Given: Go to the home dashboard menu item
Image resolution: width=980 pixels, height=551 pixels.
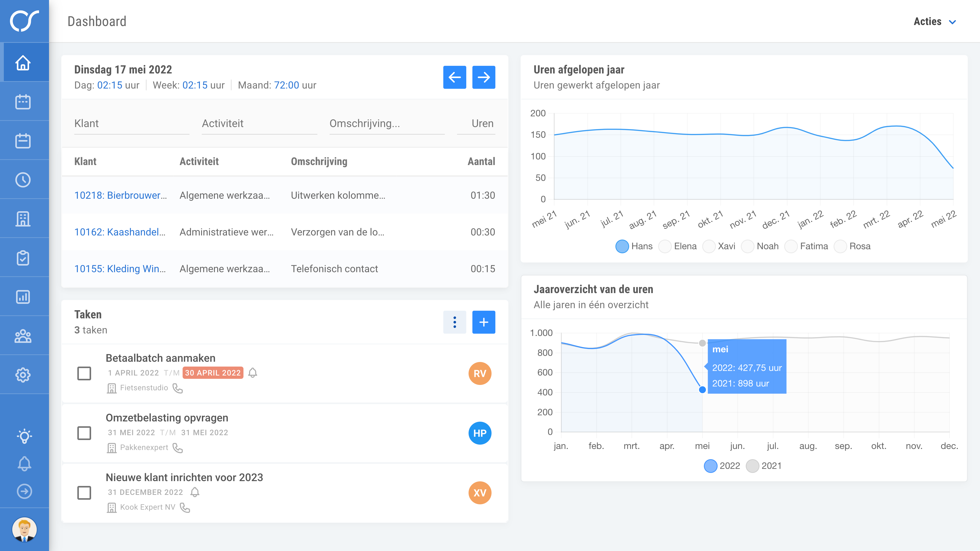Looking at the screenshot, I should click(x=23, y=63).
